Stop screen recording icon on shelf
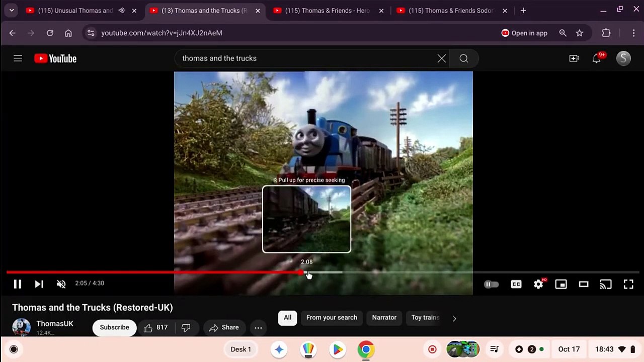Screen dimensions: 644x362 click(432, 349)
